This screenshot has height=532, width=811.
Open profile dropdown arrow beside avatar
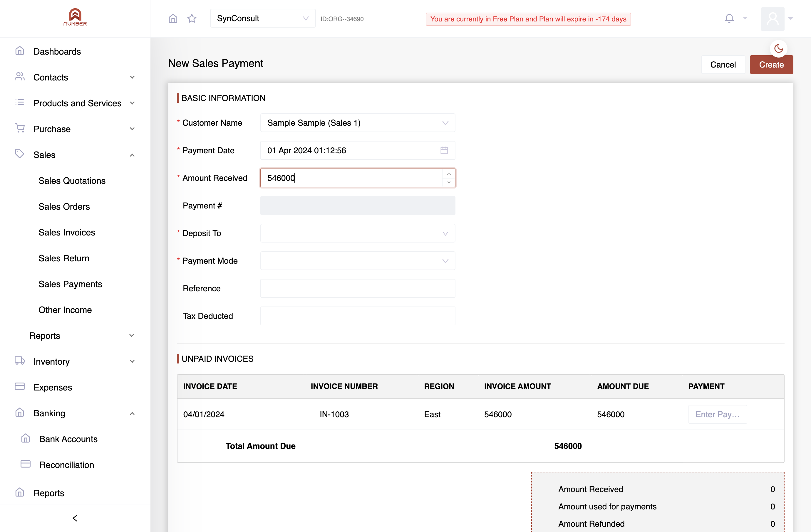coord(790,19)
